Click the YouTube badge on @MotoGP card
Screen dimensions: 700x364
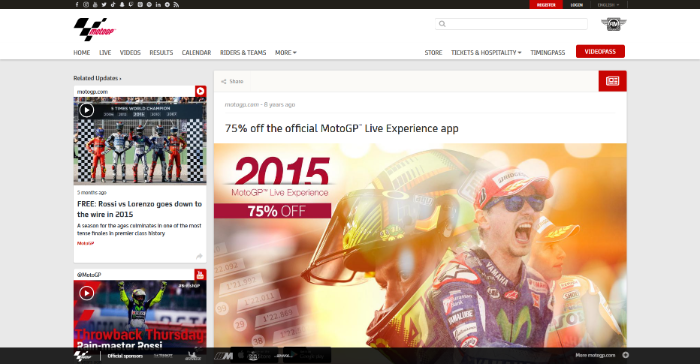click(x=200, y=275)
